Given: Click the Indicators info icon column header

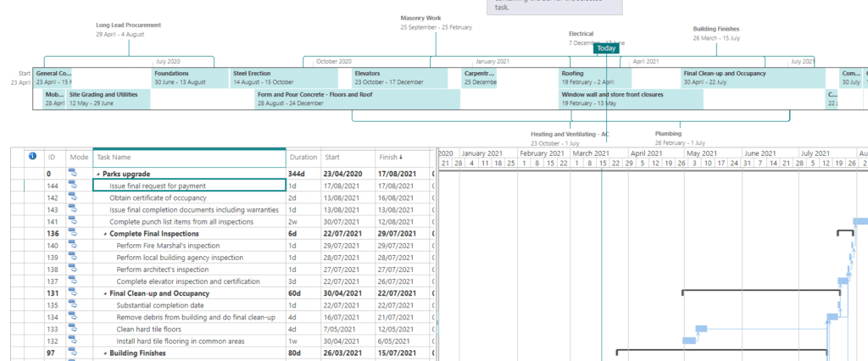Looking at the screenshot, I should tap(32, 157).
